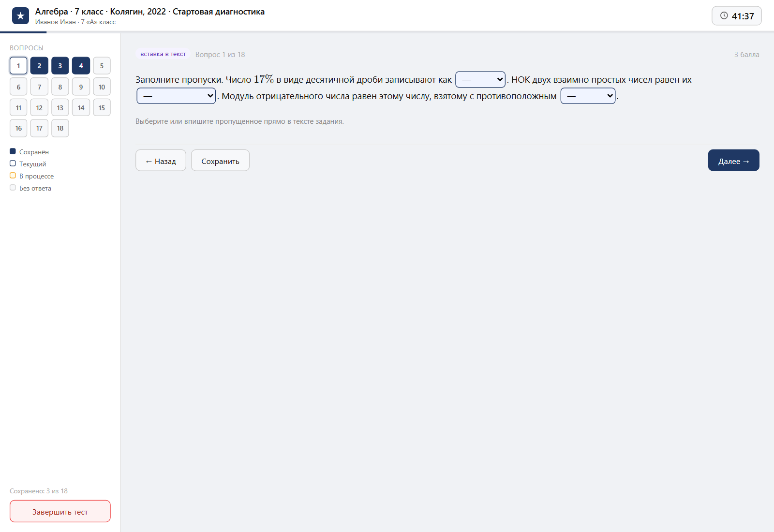Click the clock timer icon
Screen dimensions: 774x532
tap(724, 15)
